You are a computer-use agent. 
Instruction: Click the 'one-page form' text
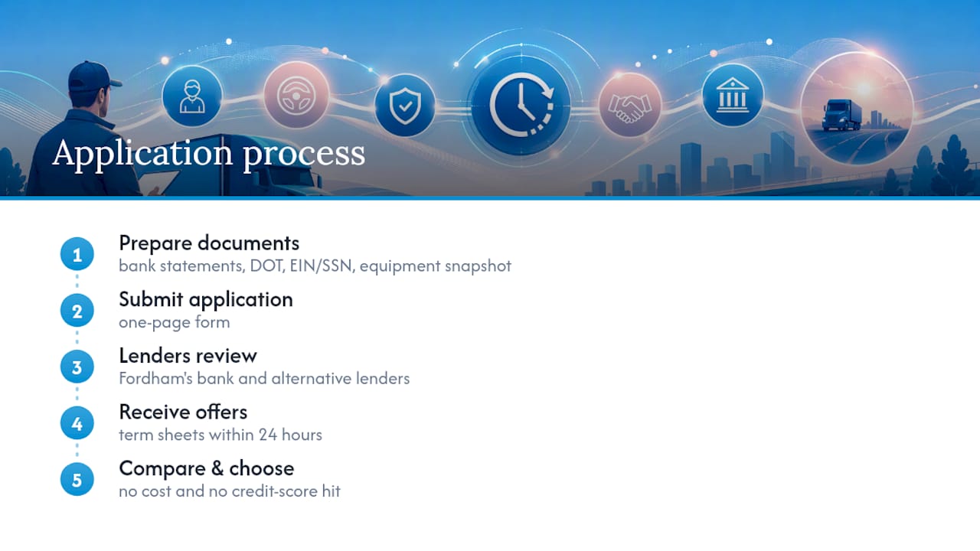coord(175,322)
